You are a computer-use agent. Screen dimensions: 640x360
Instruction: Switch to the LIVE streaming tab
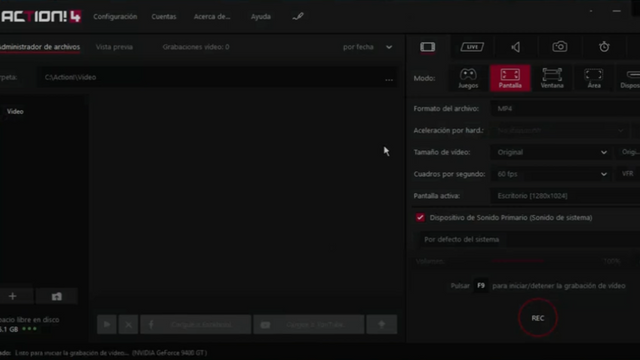[472, 47]
